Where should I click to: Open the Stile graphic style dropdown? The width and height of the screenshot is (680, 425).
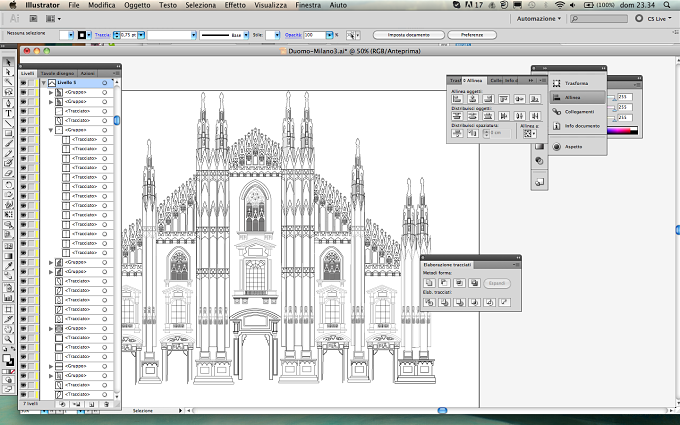277,35
